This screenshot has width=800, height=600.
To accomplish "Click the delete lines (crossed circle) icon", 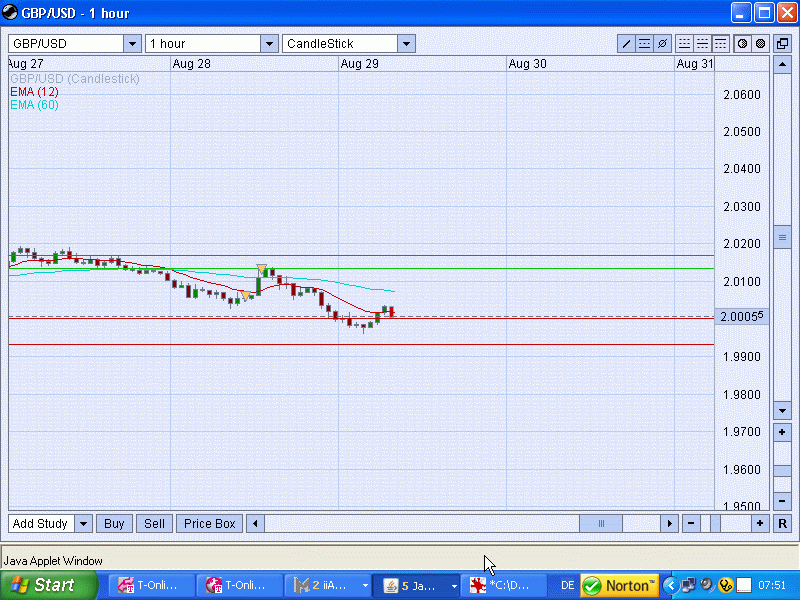I will 662,44.
